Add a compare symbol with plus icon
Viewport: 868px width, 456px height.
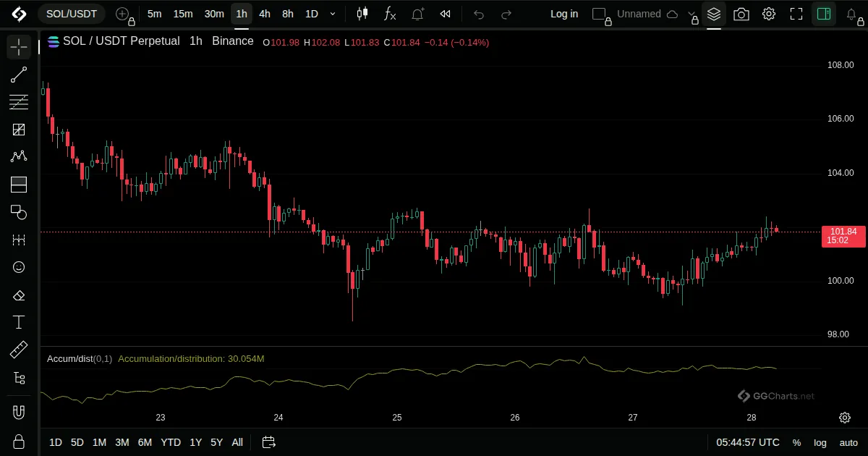pyautogui.click(x=123, y=14)
